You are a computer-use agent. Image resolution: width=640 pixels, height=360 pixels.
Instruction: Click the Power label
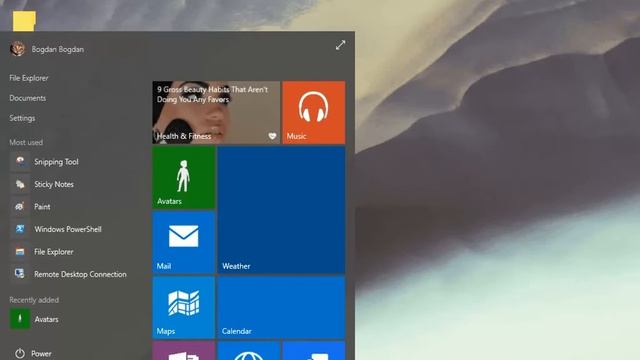point(41,353)
